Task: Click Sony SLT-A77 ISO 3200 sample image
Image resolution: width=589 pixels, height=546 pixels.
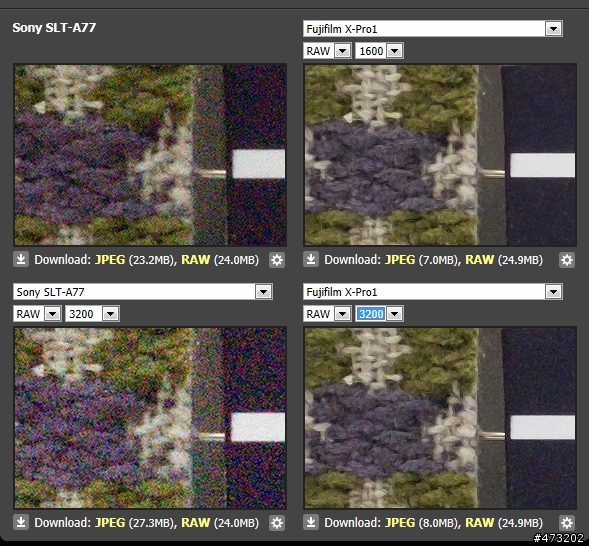Action: (150, 418)
